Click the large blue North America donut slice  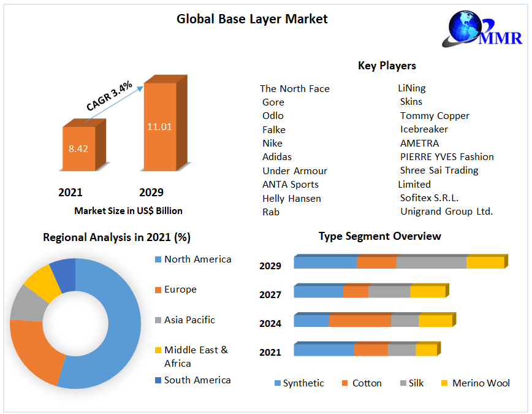point(122,334)
